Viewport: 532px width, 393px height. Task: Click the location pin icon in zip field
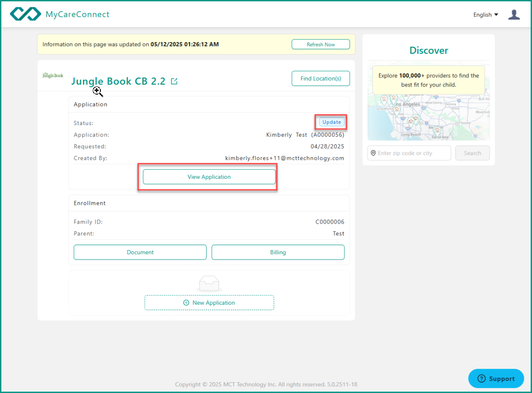coord(373,153)
